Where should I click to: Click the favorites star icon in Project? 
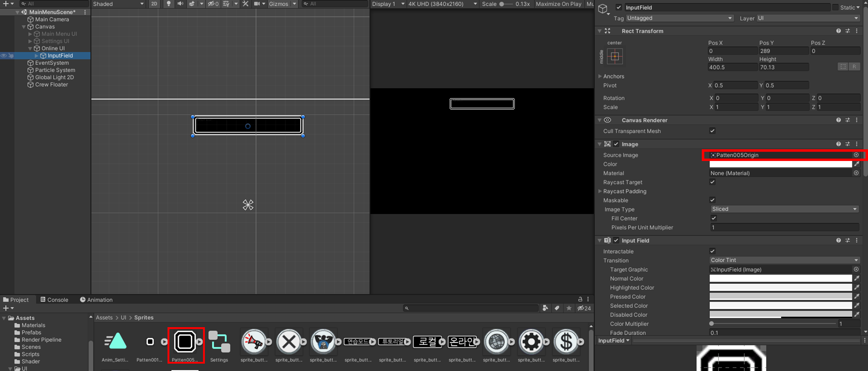click(x=569, y=308)
